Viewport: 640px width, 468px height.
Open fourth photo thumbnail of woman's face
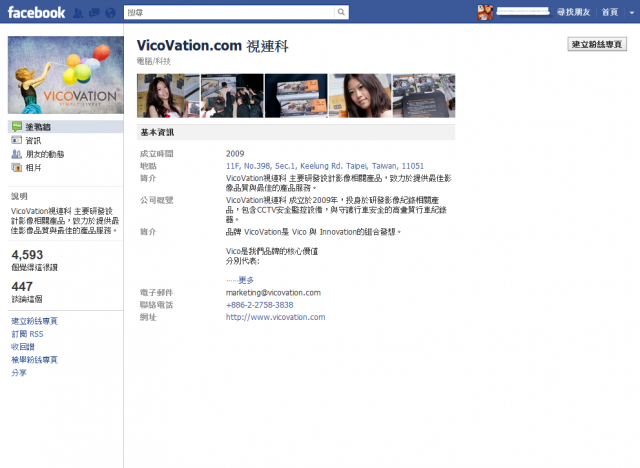[x=360, y=95]
